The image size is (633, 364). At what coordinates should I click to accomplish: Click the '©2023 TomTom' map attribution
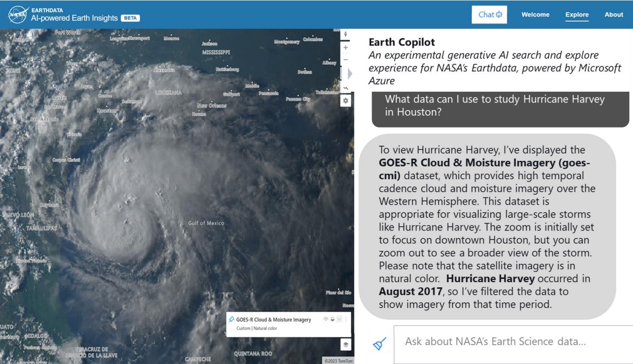339,361
